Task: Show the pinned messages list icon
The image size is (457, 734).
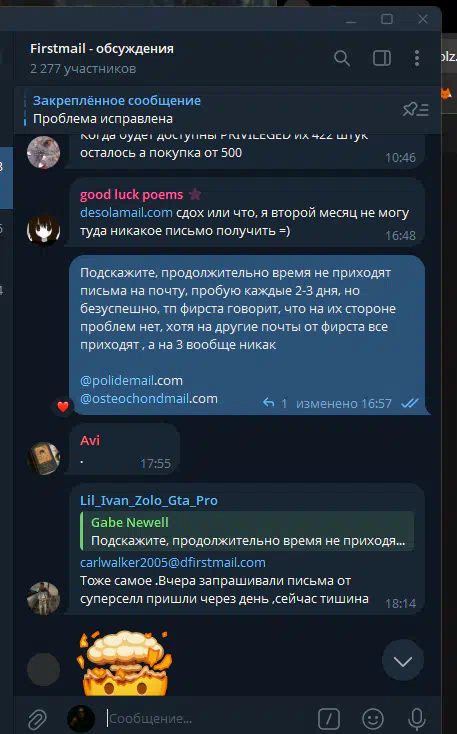Action: click(416, 110)
